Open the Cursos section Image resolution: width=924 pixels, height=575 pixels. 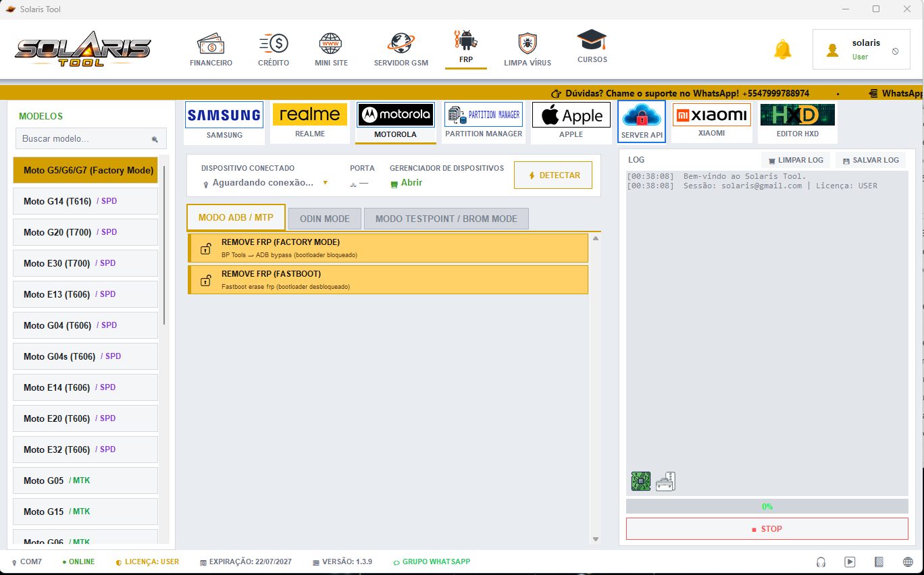[592, 47]
